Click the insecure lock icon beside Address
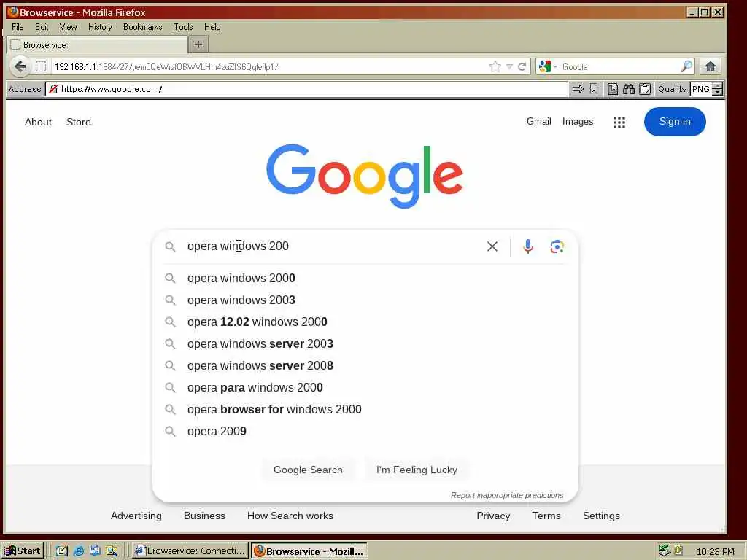 pyautogui.click(x=53, y=89)
